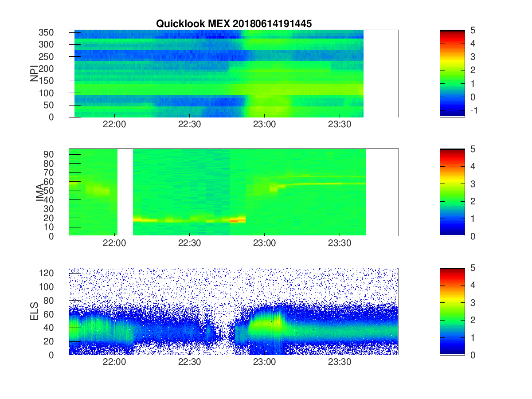Click the 5 label on NPI colorbar
532x399 pixels.
tap(473, 30)
